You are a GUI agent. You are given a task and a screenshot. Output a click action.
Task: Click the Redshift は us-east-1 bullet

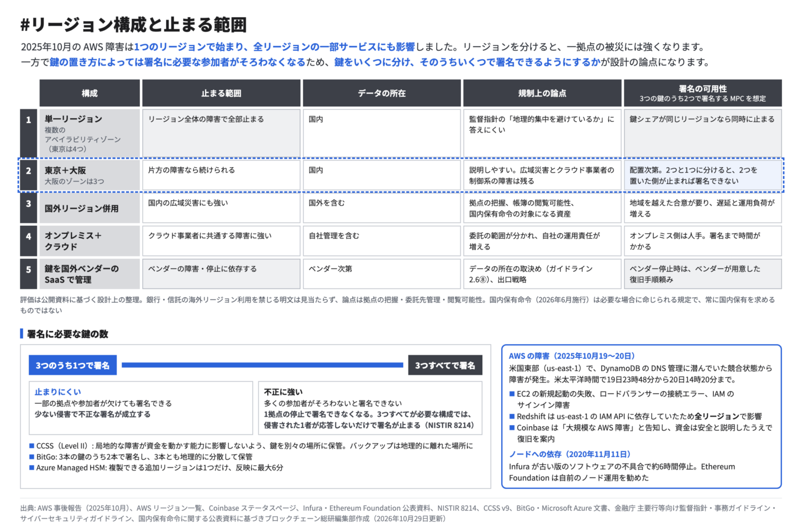635,416
